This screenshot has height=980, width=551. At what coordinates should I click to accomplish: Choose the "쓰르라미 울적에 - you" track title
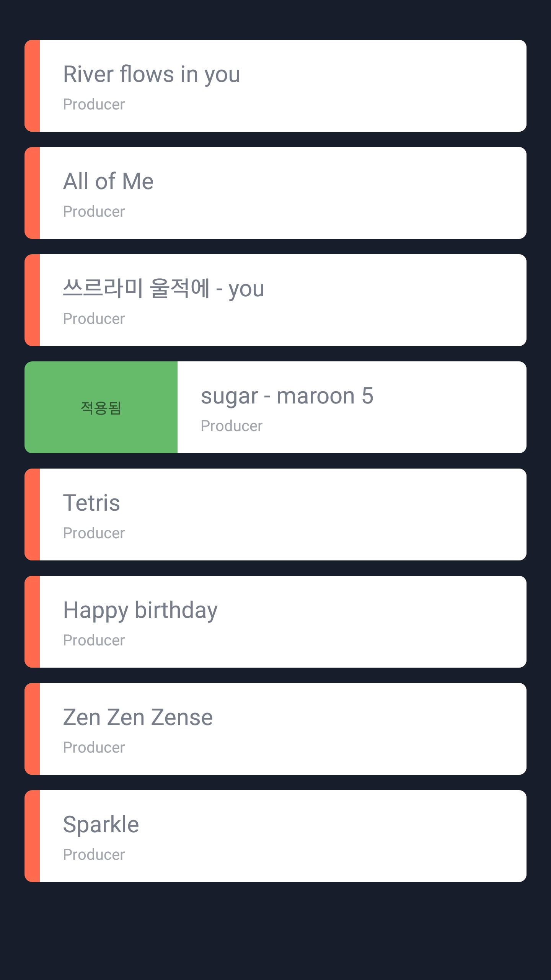pos(163,289)
